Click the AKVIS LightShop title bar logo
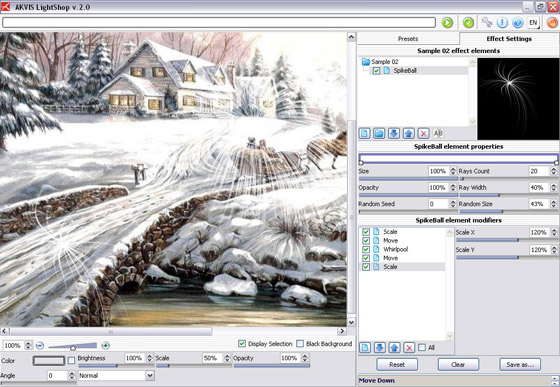Screen dimensions: 560x387 [x=6, y=6]
